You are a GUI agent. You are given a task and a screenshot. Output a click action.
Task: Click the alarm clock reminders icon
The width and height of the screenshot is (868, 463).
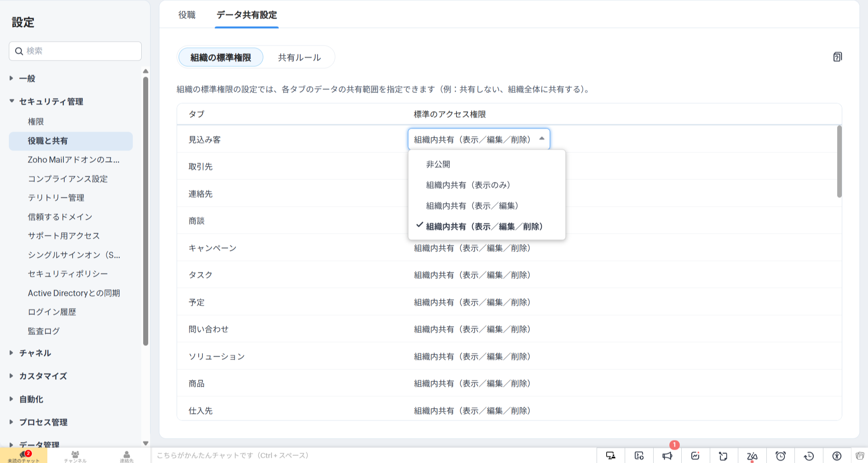(x=780, y=456)
